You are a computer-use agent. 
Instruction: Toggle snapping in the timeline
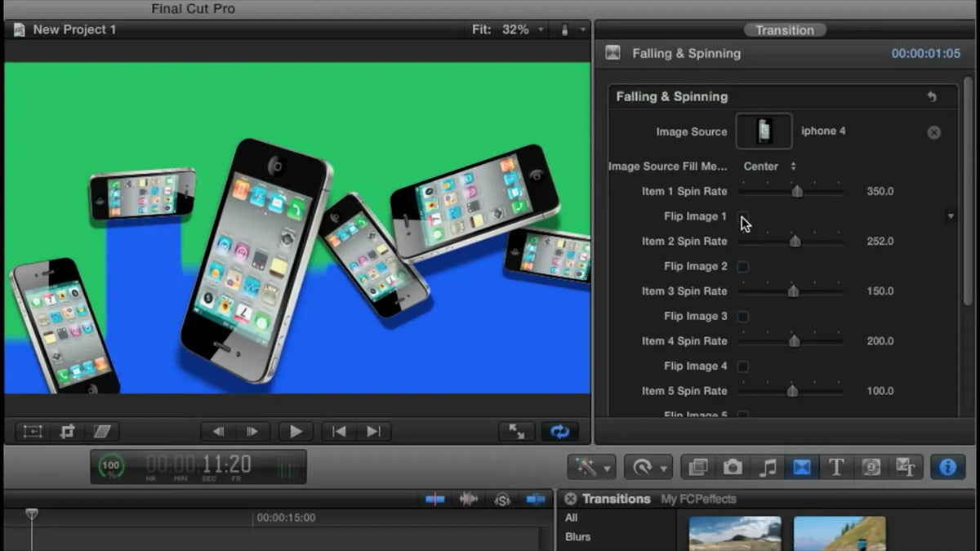tap(536, 499)
